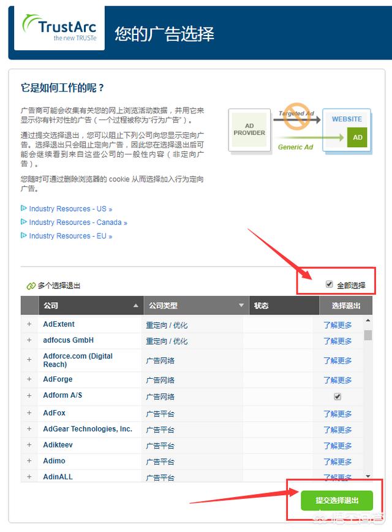Click the ad provider diagram image

[300, 130]
